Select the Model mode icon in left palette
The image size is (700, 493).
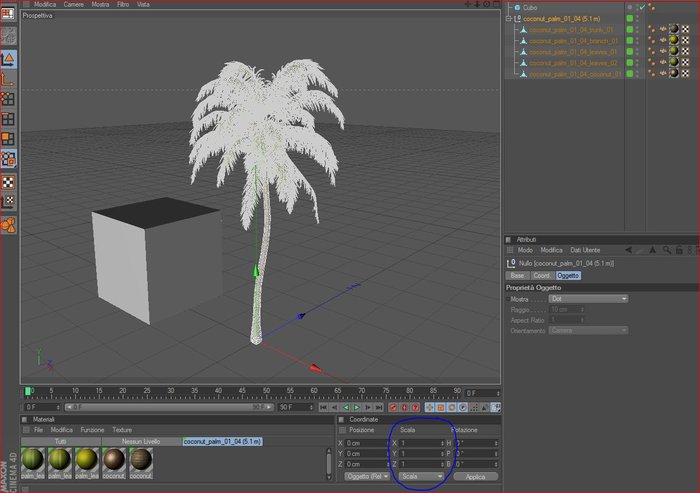[8, 59]
